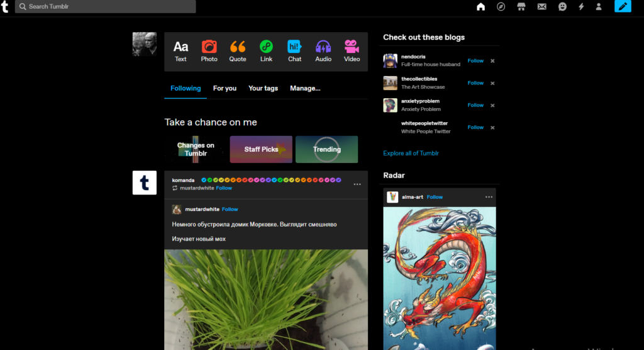
Task: Create a new Link post
Action: (x=266, y=52)
